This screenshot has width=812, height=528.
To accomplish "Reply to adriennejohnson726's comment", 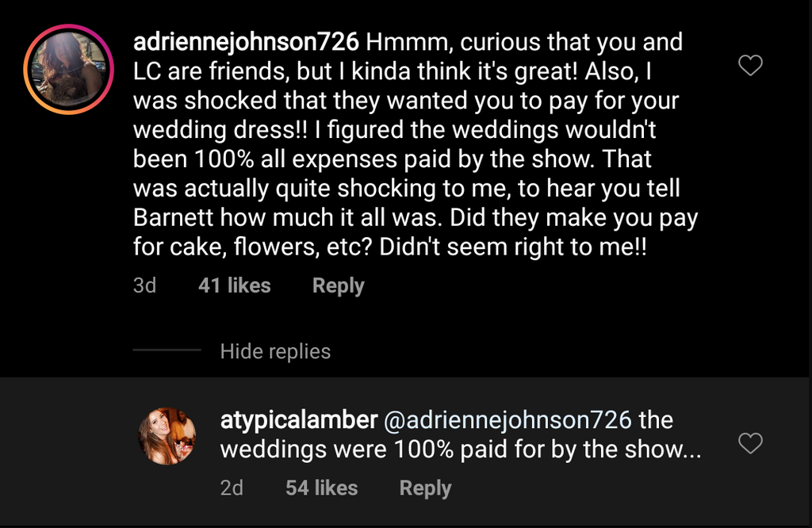I will [338, 285].
